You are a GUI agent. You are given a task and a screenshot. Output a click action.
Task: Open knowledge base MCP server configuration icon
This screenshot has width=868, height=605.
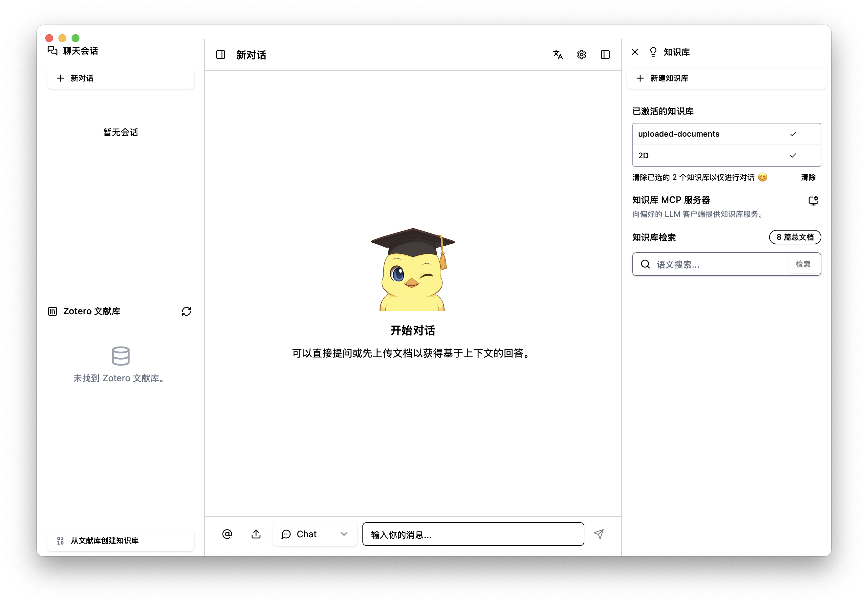pyautogui.click(x=813, y=200)
